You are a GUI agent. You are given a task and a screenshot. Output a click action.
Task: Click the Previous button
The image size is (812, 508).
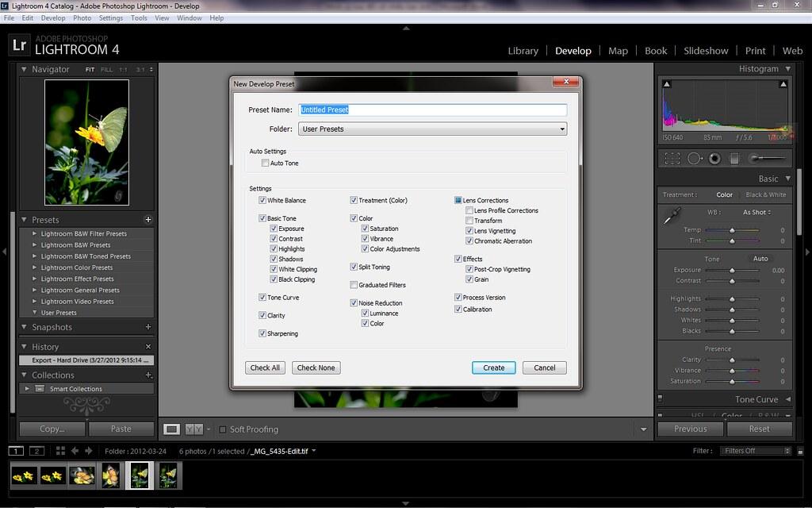691,429
